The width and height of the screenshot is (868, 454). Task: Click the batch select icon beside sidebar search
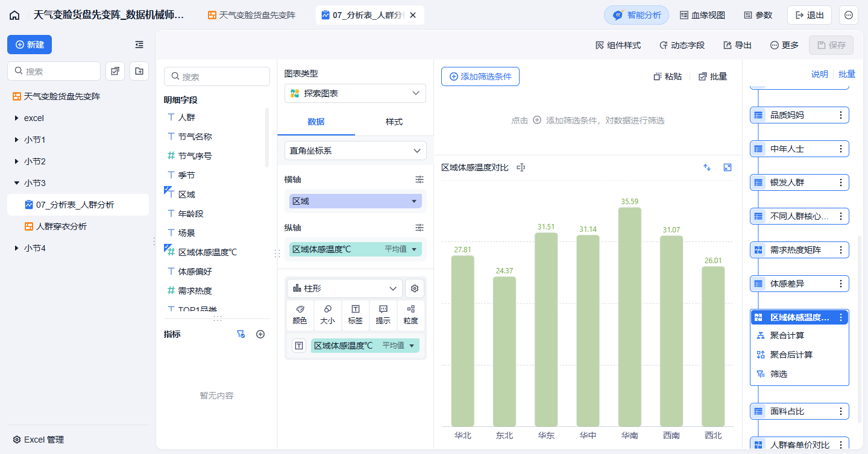point(115,71)
